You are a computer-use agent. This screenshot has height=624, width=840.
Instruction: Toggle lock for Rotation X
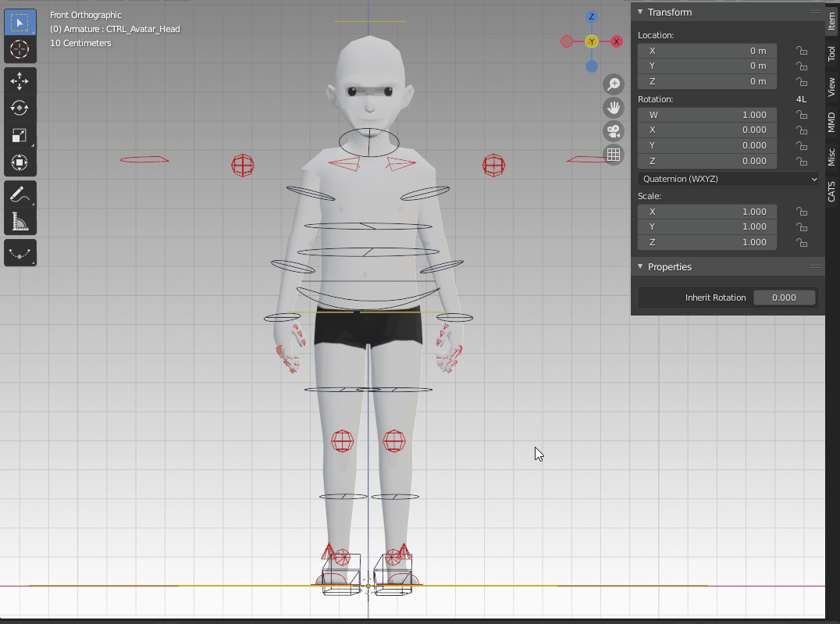[802, 130]
